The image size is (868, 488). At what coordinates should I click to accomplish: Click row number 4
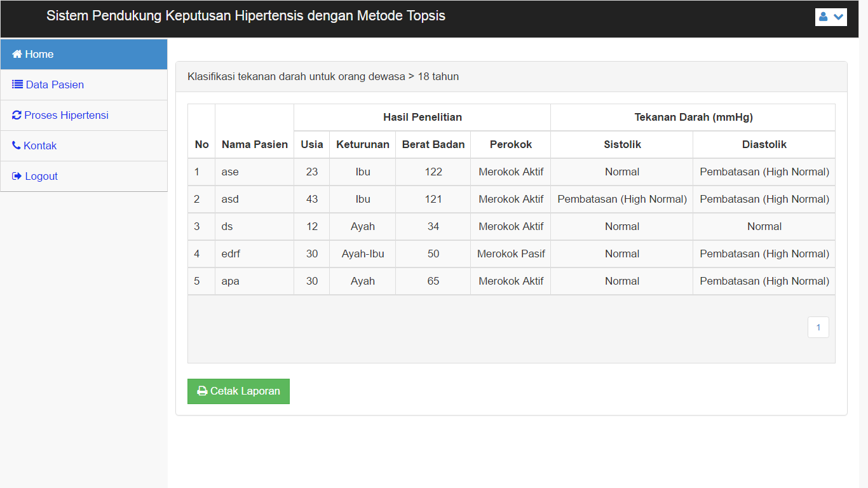click(197, 254)
